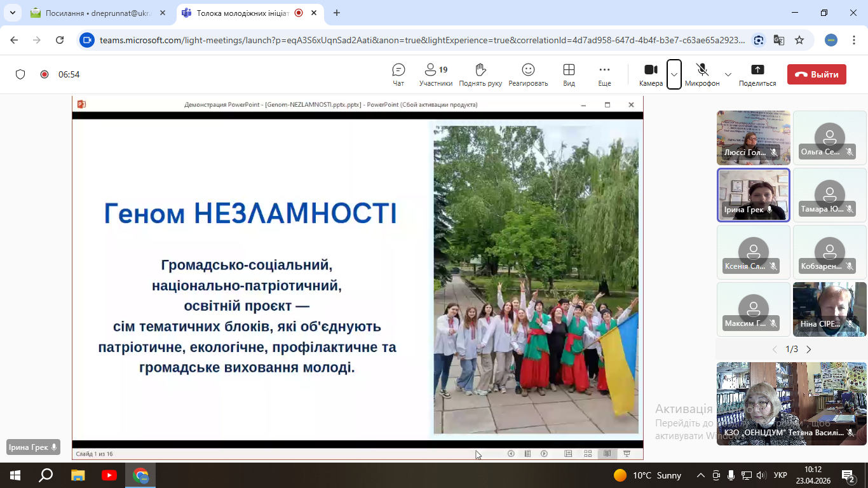The image size is (868, 488).
Task: Unmute the Микрофон microphone
Action: coord(702,74)
